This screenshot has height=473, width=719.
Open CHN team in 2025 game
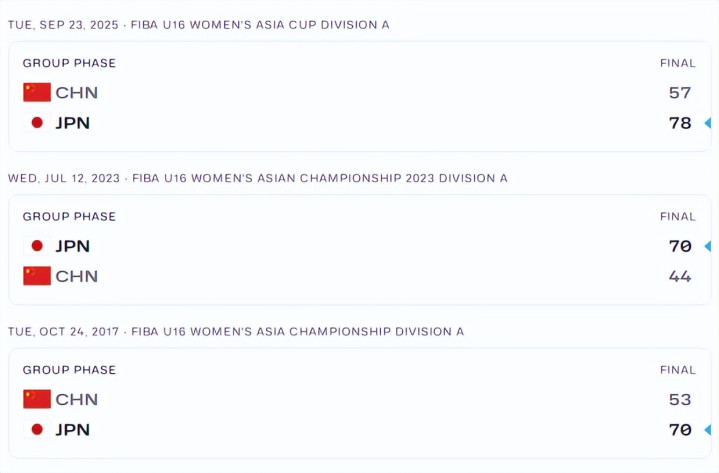(76, 93)
